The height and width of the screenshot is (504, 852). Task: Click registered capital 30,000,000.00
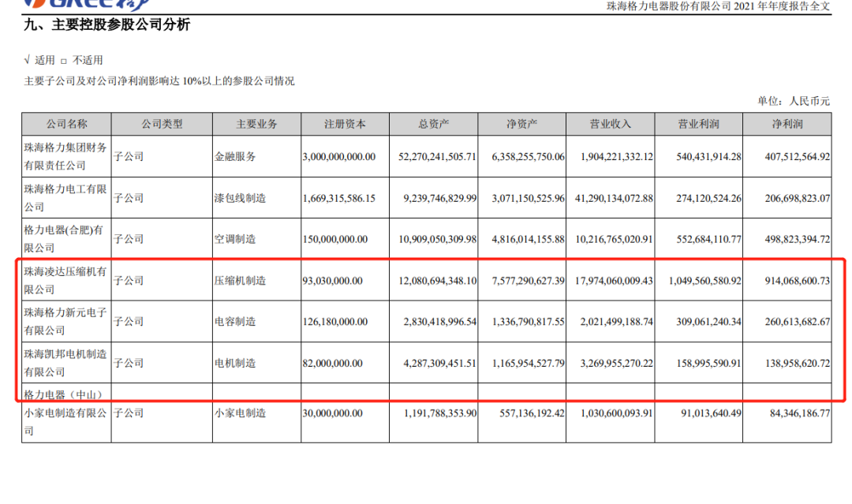point(333,413)
